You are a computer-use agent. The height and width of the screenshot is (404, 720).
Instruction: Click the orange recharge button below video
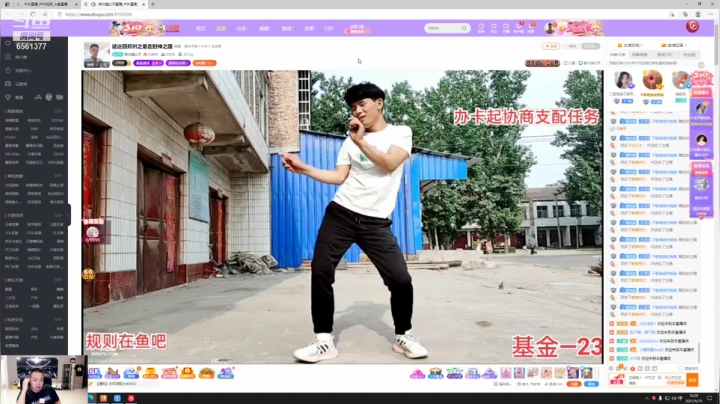574,384
